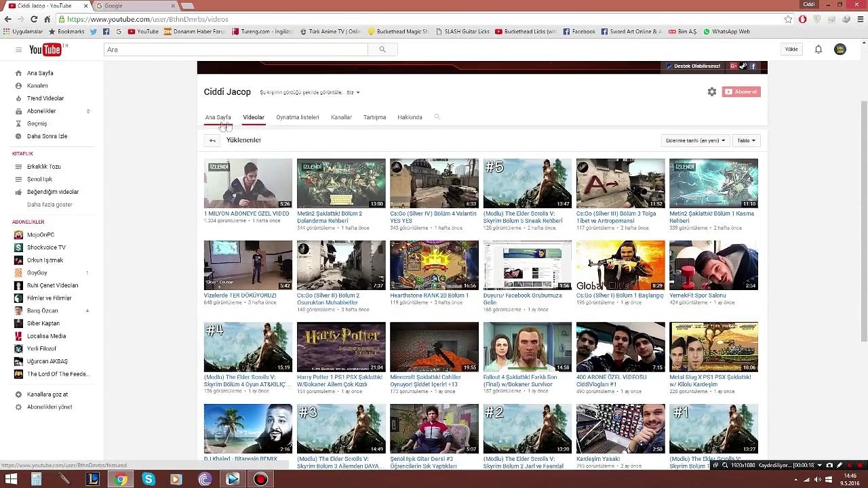868x488 pixels.
Task: Open the Hakkında tab
Action: click(x=410, y=117)
